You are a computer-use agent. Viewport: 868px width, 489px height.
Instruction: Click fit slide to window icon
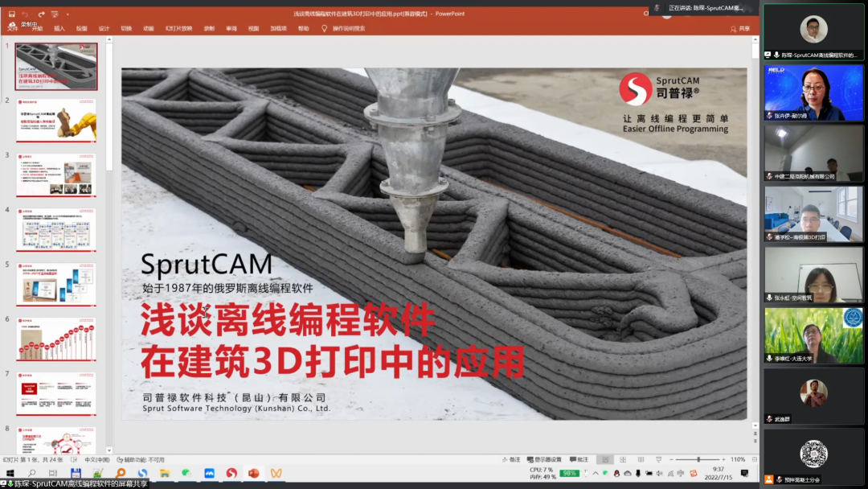[x=754, y=460]
